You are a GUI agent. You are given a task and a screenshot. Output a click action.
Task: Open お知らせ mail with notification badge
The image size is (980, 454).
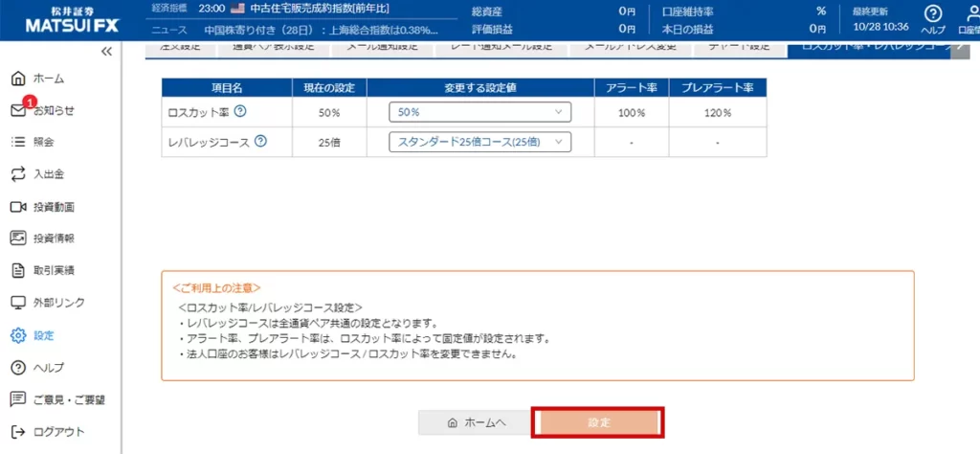click(x=42, y=111)
